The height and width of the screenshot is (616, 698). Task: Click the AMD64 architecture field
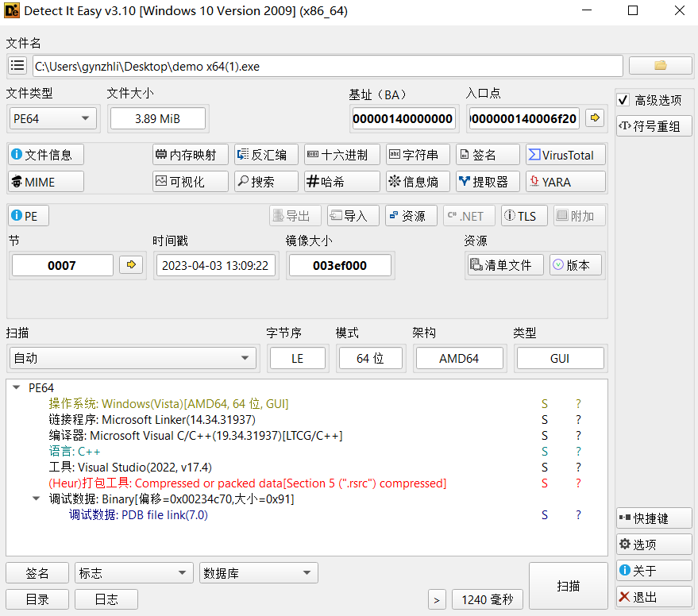pos(460,358)
